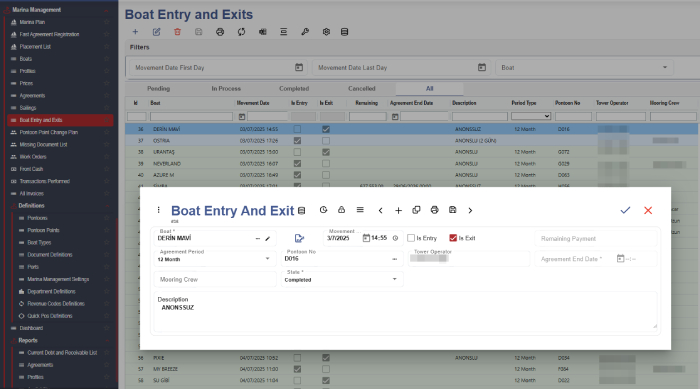Viewport: 700px width, 389px height.
Task: Toggle Is Exit checkbox for URANTAŞ row
Action: [326, 152]
